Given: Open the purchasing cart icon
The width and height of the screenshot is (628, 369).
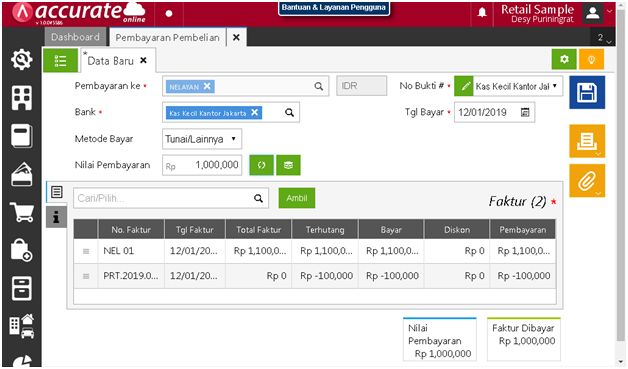Looking at the screenshot, I should [x=22, y=212].
